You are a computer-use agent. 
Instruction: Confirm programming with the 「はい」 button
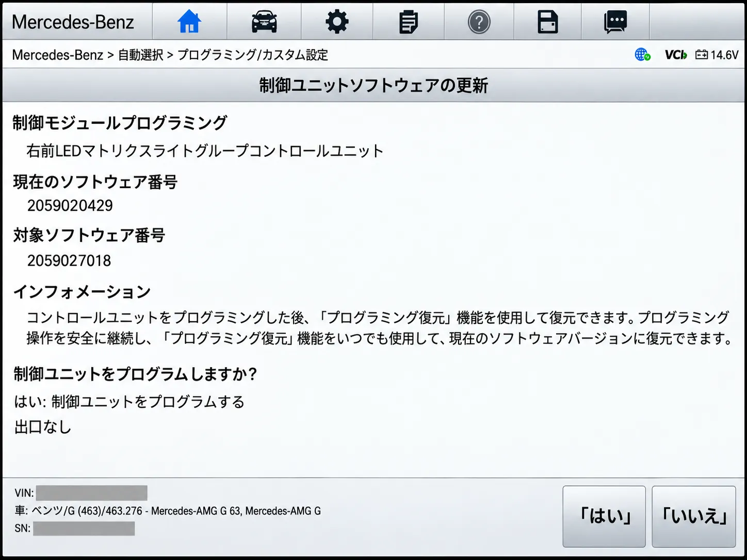[x=604, y=516]
